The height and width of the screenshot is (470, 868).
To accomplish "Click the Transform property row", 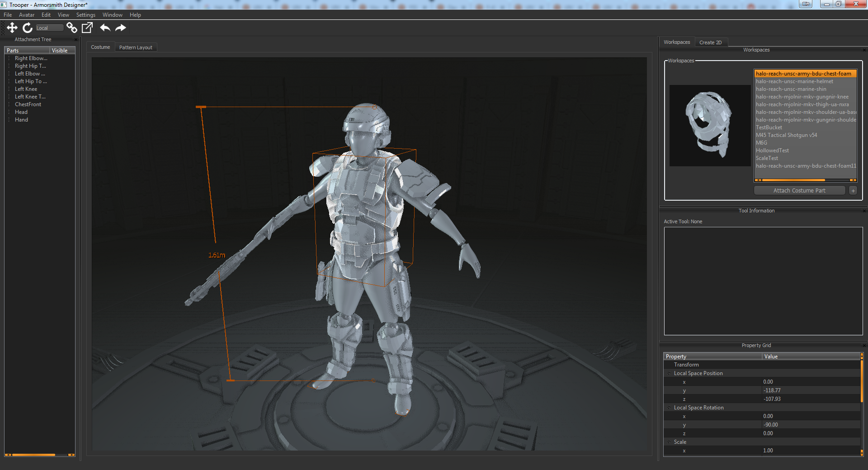I will tap(762, 365).
